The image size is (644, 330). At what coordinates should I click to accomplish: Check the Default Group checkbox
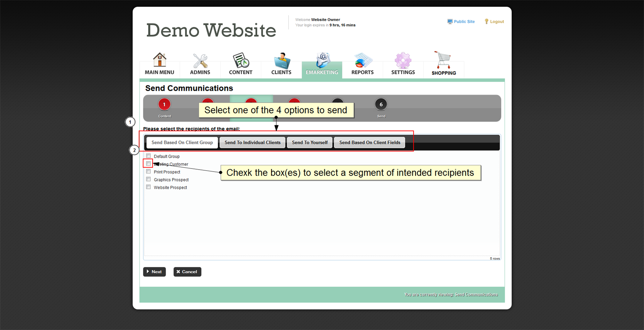click(x=148, y=156)
